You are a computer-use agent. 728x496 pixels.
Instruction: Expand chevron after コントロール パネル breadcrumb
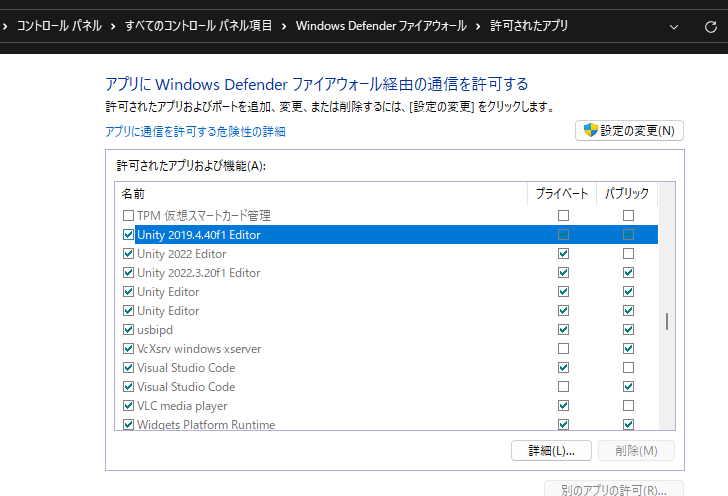click(x=113, y=26)
